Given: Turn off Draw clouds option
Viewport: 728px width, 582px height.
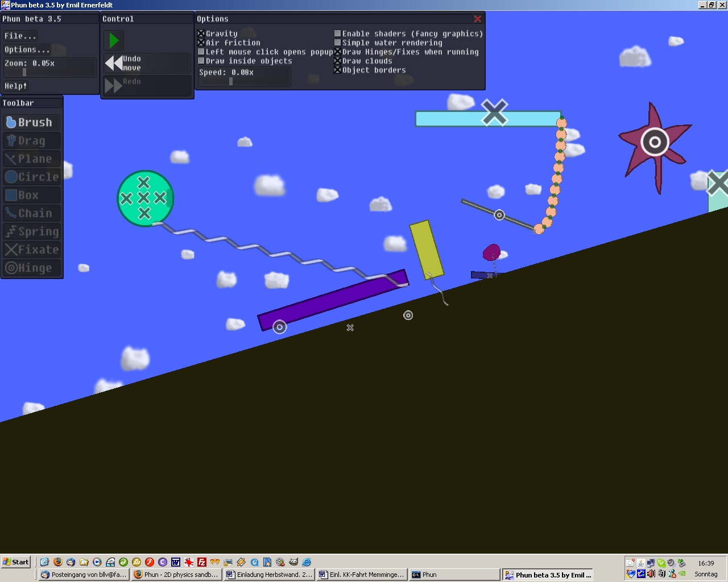Looking at the screenshot, I should click(338, 61).
